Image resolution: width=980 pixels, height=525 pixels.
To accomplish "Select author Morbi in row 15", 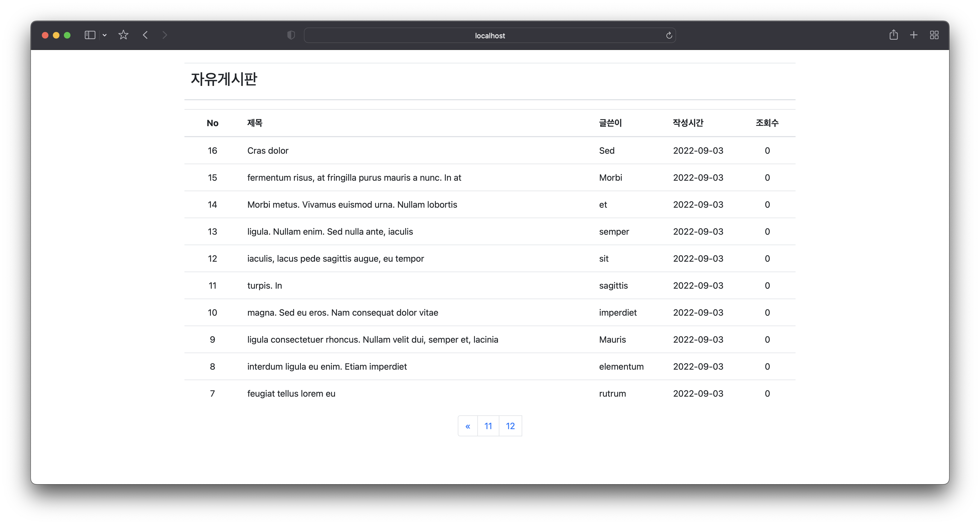I will point(611,177).
